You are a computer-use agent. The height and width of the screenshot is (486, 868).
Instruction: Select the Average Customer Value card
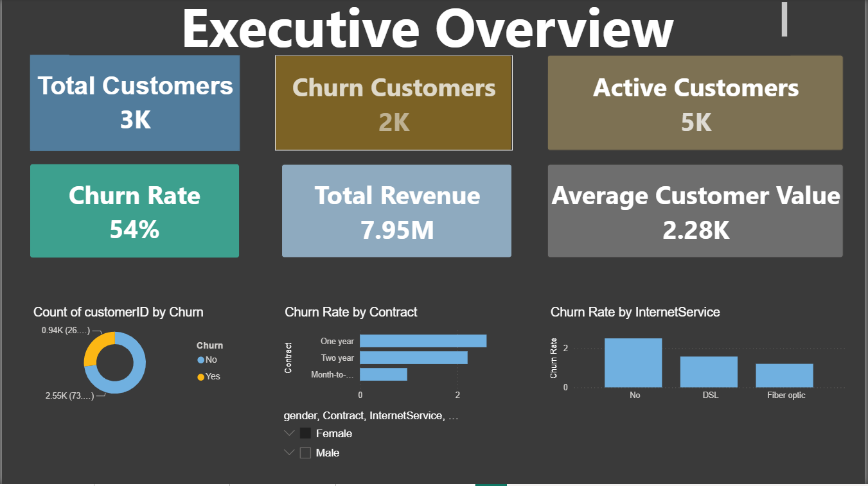695,211
